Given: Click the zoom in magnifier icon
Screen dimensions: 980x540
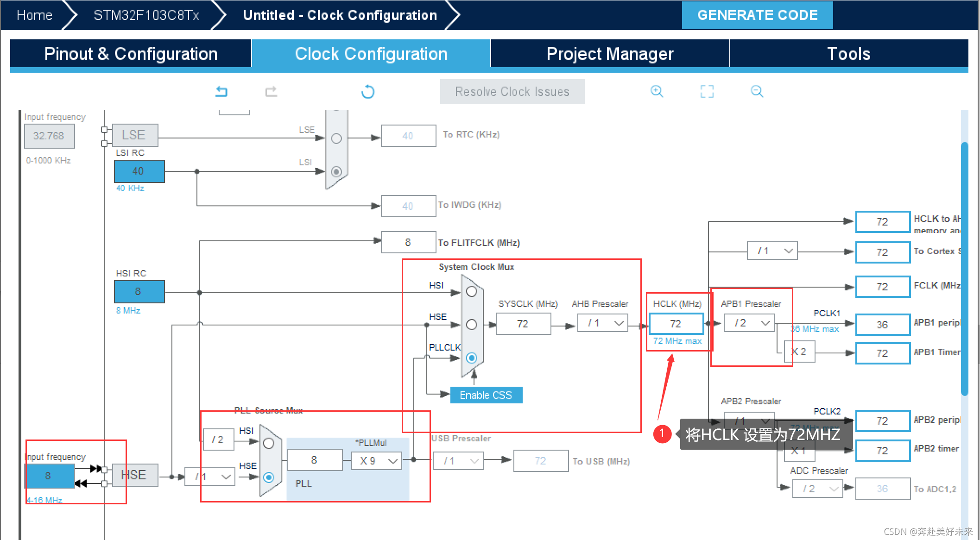Looking at the screenshot, I should pos(657,91).
